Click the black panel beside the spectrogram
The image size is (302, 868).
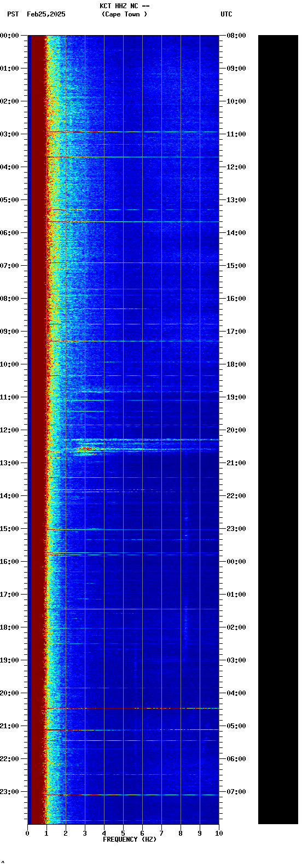coord(278,430)
